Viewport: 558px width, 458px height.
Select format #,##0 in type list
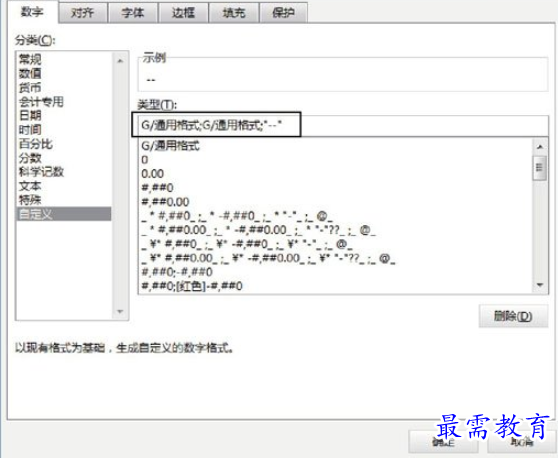point(336,188)
